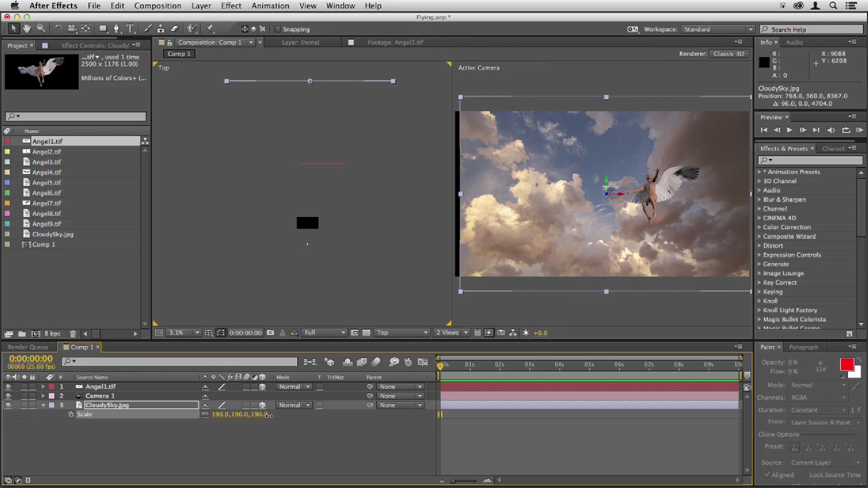Open the Workspace Standard dropdown

click(717, 29)
